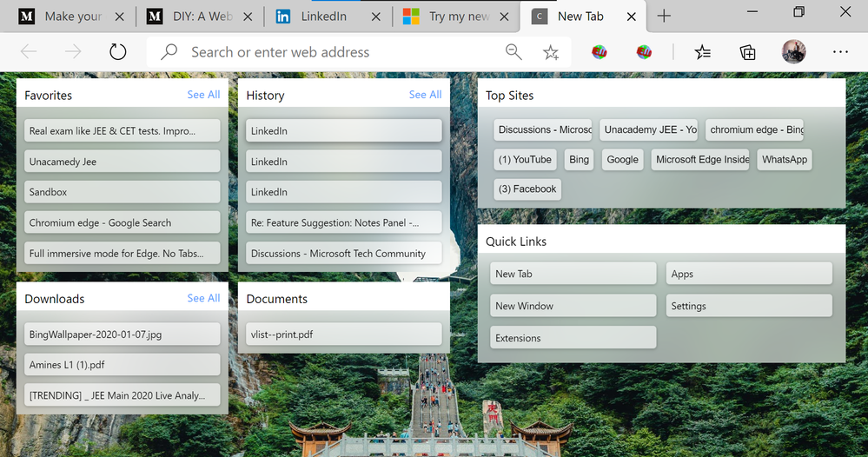
Task: Click the New Window quick link
Action: [x=573, y=306]
